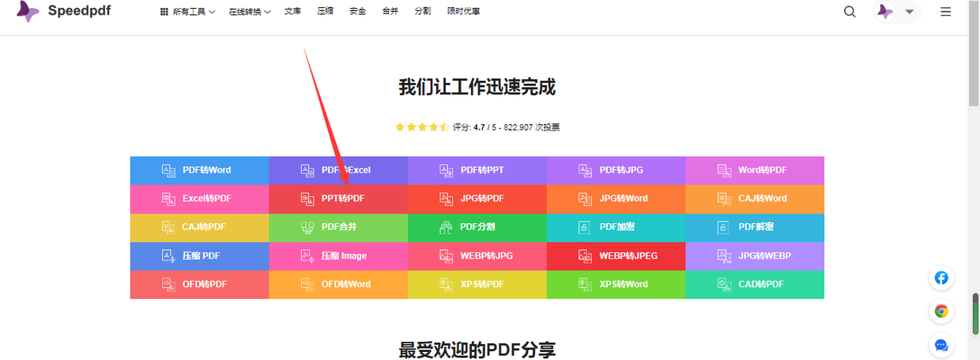This screenshot has height=360, width=980.
Task: Click the JPG转WEBP tile icon
Action: tap(724, 256)
